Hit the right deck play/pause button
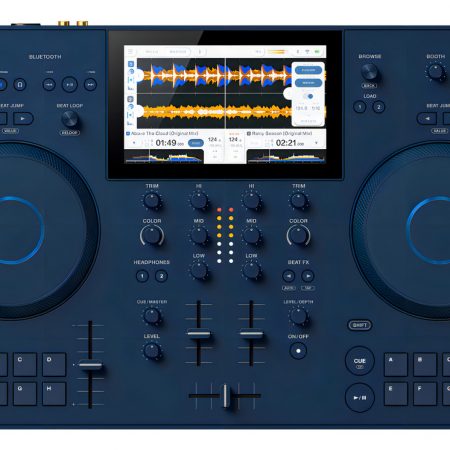Image resolution: width=450 pixels, height=450 pixels. pyautogui.click(x=360, y=398)
